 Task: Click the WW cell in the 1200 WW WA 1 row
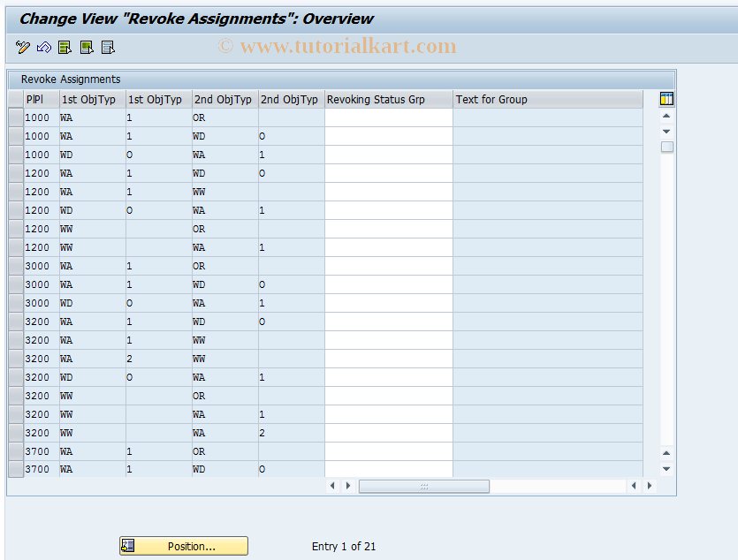(x=93, y=247)
